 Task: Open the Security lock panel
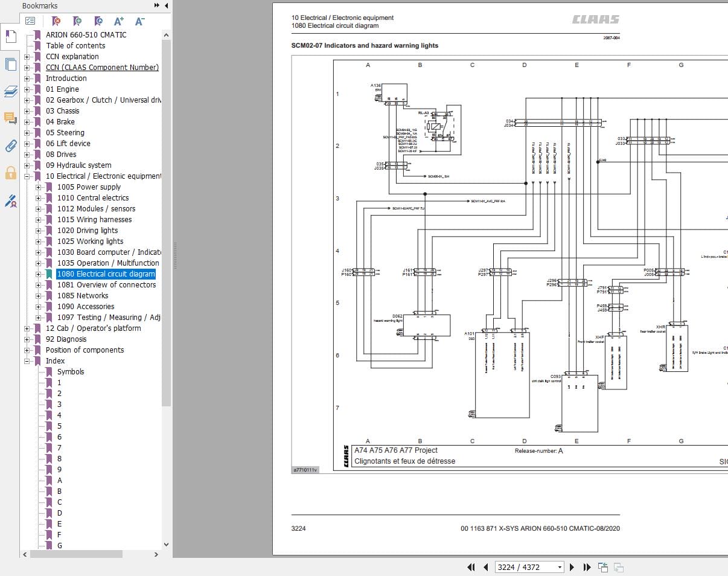click(10, 173)
